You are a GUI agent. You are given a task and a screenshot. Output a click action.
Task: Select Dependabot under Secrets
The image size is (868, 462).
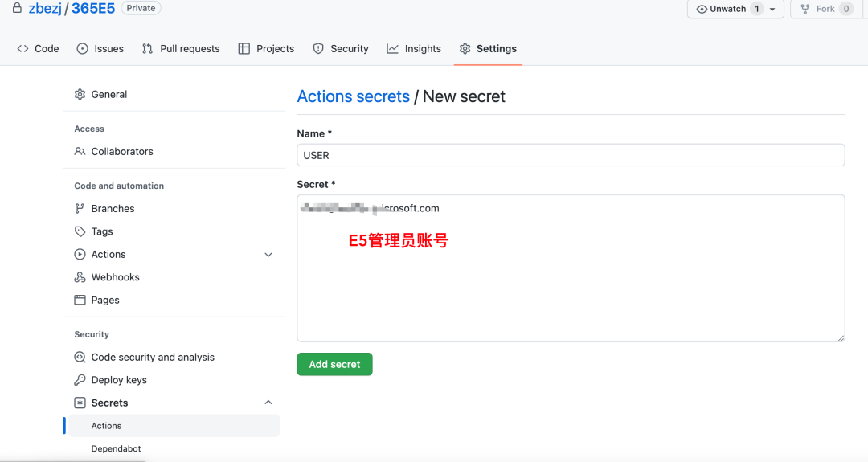[x=116, y=448]
